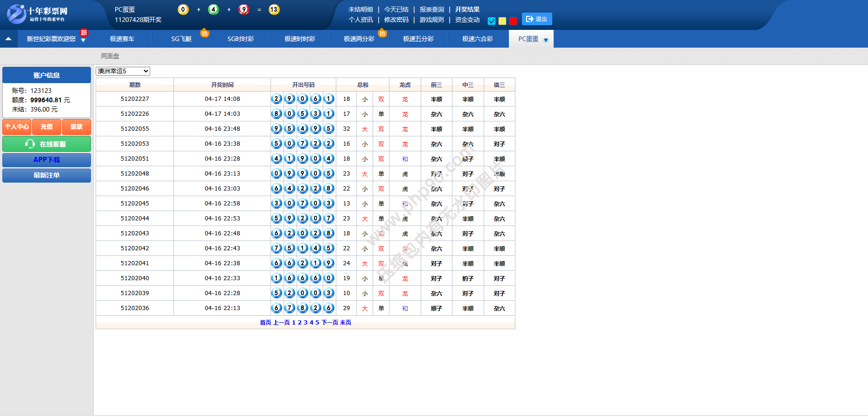Select the blue checked theme box
This screenshot has height=417, width=868.
[x=492, y=21]
